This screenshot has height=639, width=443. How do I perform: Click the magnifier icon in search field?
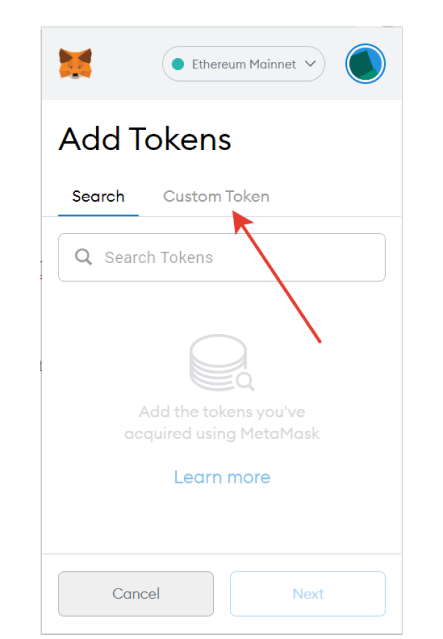click(84, 257)
